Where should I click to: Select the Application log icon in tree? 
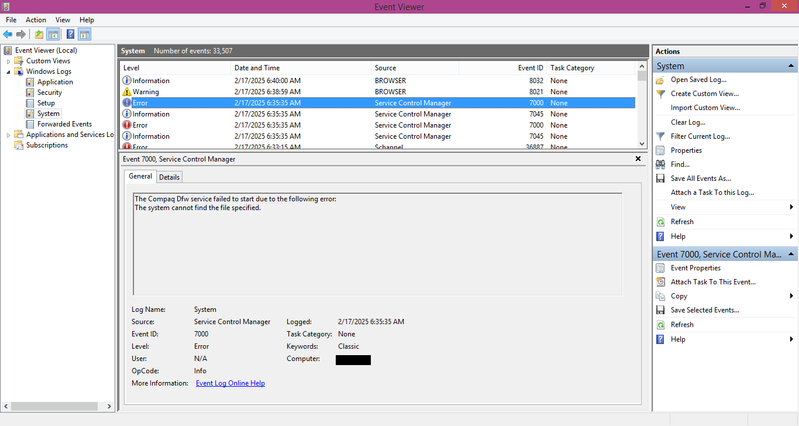click(x=30, y=82)
